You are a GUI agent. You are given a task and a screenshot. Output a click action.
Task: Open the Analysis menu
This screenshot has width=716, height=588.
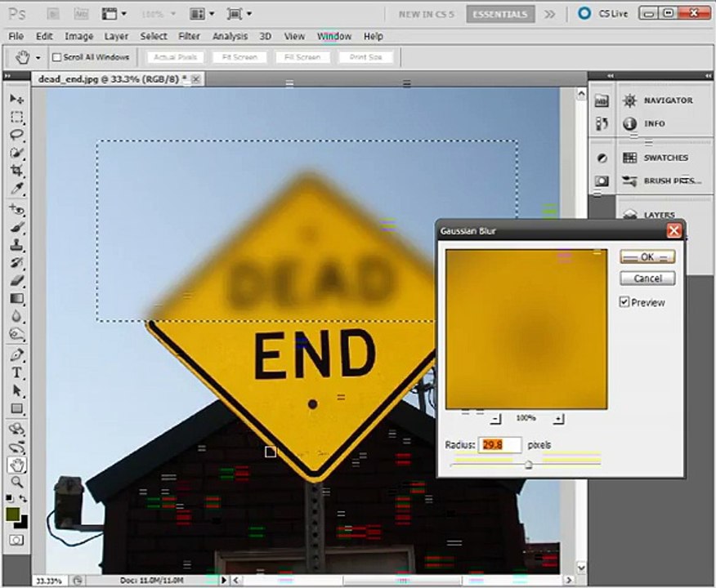230,36
